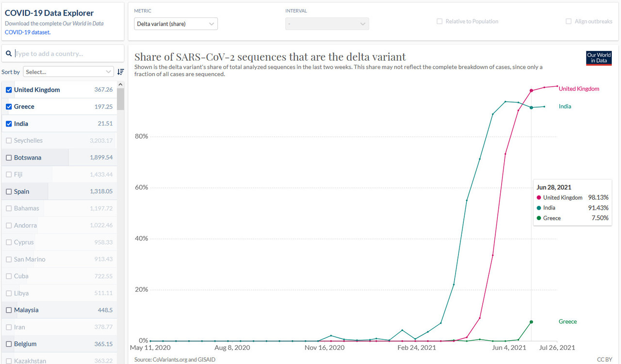
Task: Toggle Relative to Population checkbox
Action: click(x=440, y=21)
